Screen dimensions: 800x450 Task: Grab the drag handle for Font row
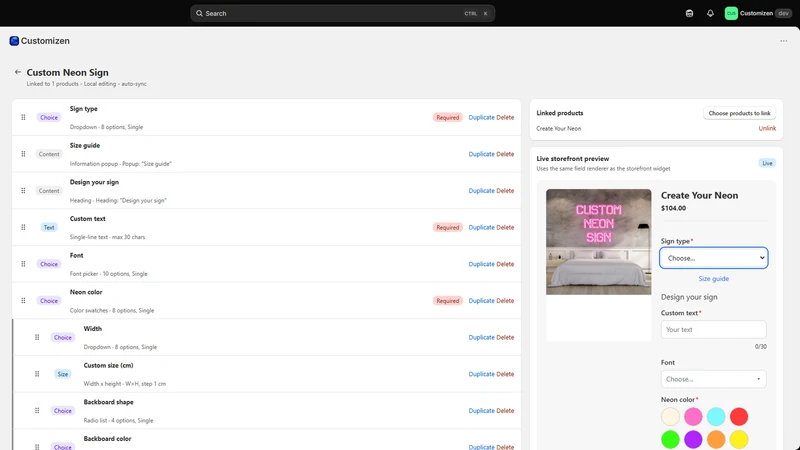[x=23, y=264]
